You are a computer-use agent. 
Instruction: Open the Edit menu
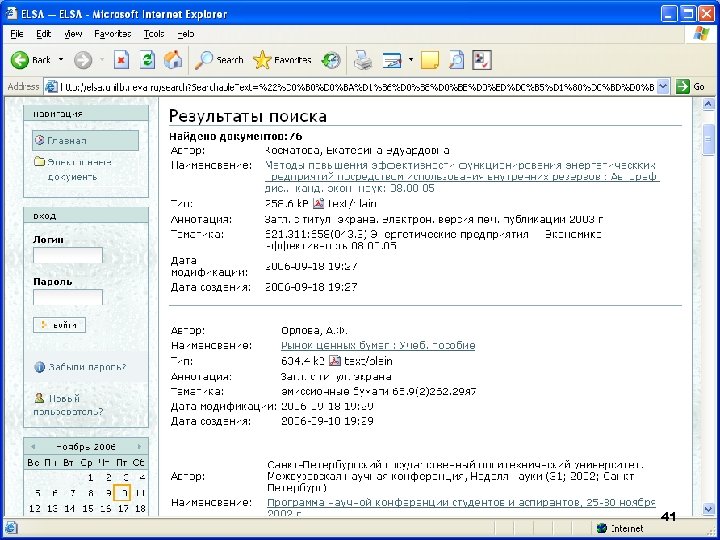pos(44,34)
